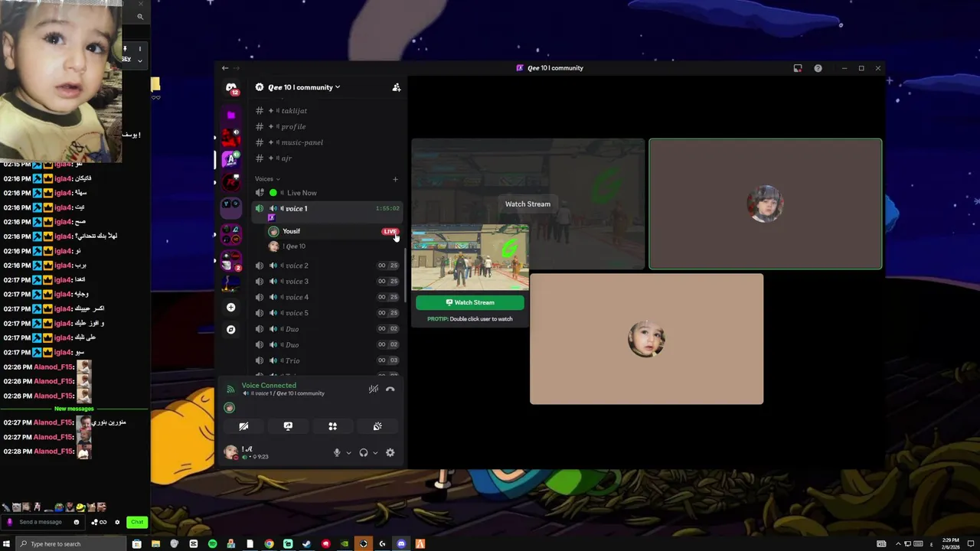Join the voice 5 channel
The width and height of the screenshot is (980, 551).
click(327, 313)
